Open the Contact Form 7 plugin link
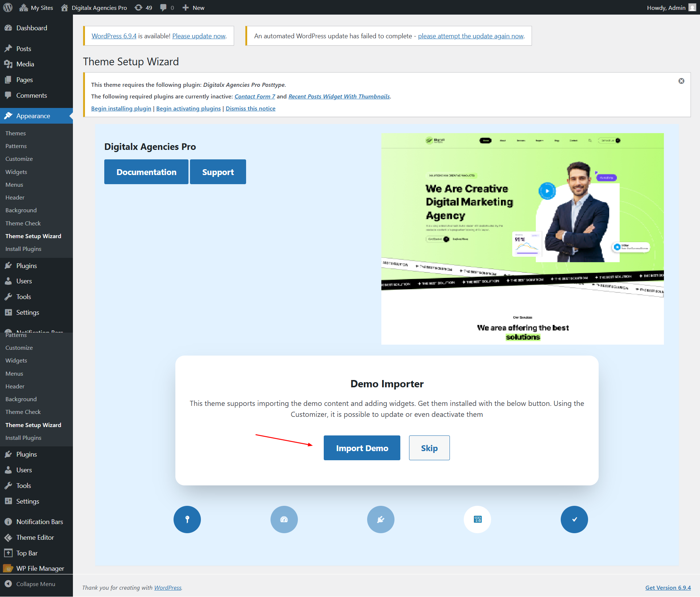Viewport: 700px width, 597px height. [x=255, y=96]
